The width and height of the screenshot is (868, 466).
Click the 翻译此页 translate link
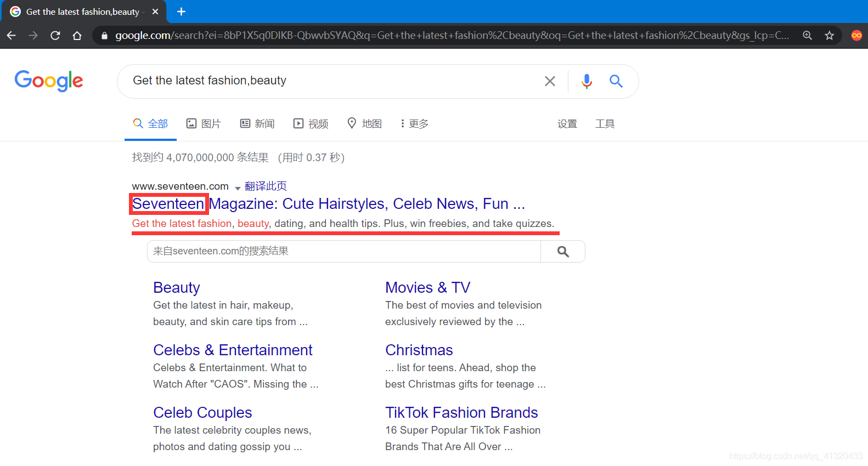[266, 186]
